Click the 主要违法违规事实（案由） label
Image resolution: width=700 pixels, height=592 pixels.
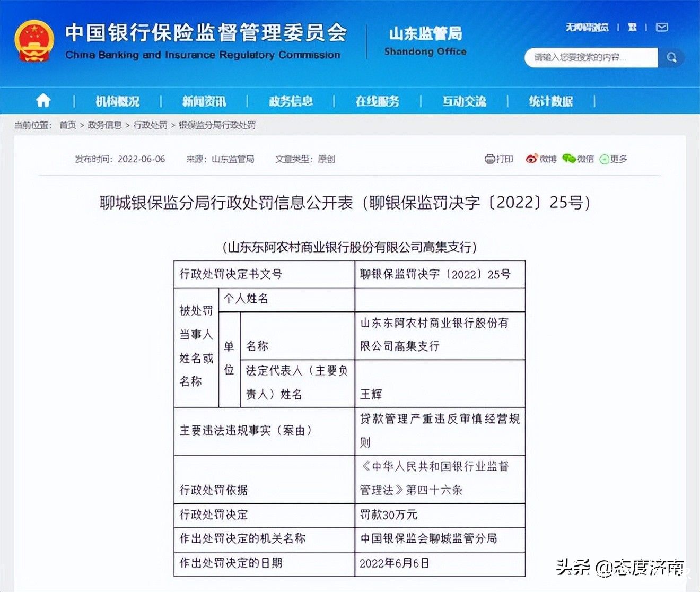(264, 431)
